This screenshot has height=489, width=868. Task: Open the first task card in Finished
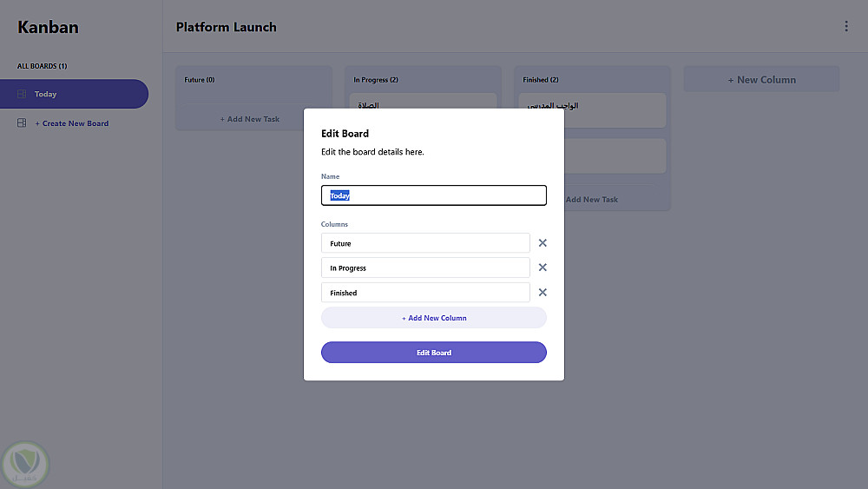616,109
